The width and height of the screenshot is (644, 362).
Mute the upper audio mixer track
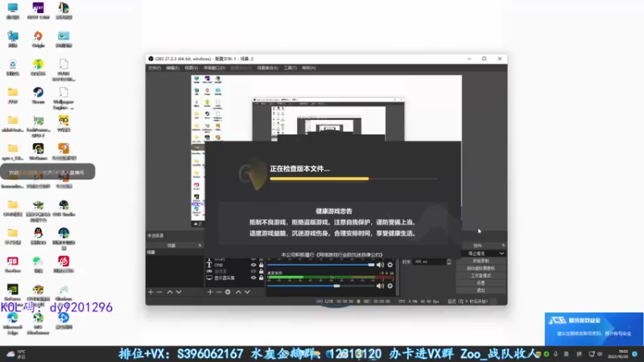pos(380,265)
